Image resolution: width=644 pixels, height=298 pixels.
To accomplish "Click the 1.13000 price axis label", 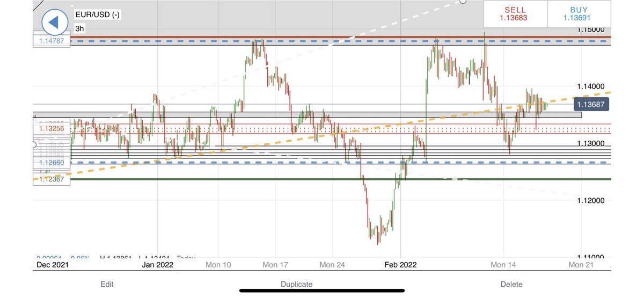I will (591, 143).
